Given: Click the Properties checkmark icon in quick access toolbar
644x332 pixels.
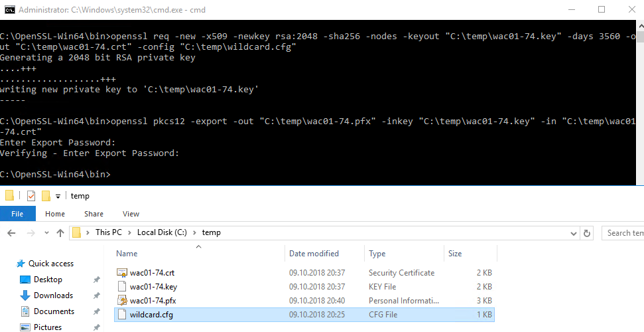Looking at the screenshot, I should (31, 196).
